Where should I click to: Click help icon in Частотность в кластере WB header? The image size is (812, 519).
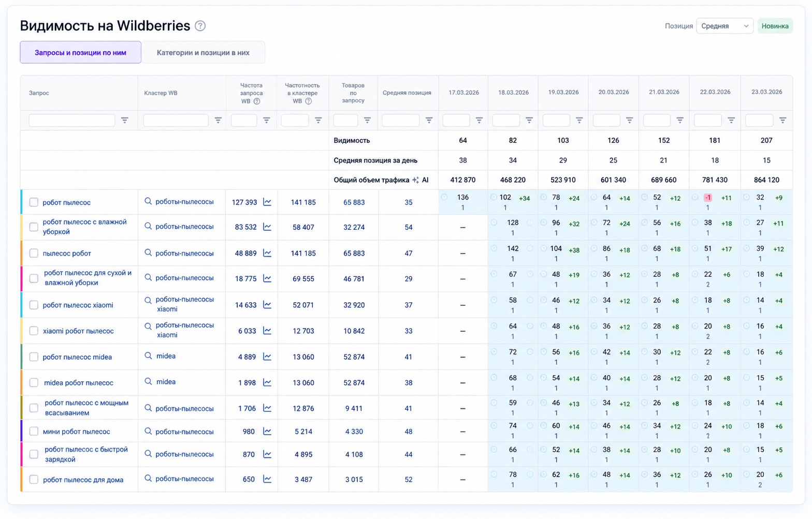tap(309, 101)
